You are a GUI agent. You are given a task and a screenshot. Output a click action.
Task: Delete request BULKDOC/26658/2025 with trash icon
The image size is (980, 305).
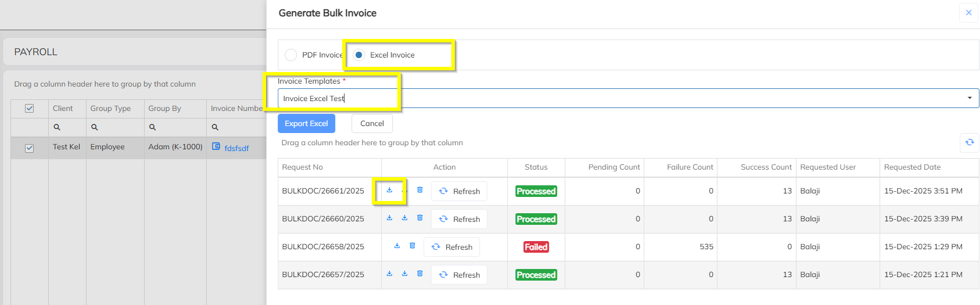coord(412,246)
